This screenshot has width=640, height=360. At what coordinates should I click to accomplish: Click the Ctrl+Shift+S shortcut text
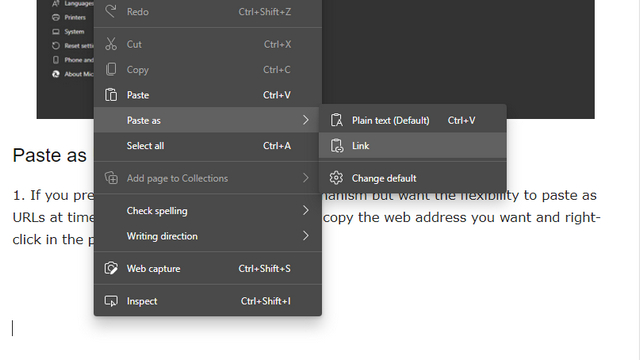[x=264, y=268]
